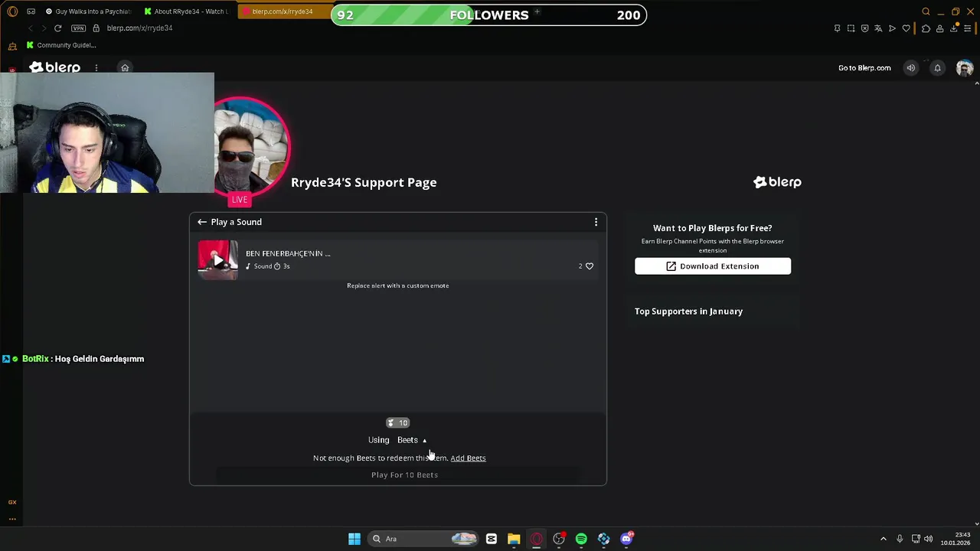Open the browser profile account icon

939,28
